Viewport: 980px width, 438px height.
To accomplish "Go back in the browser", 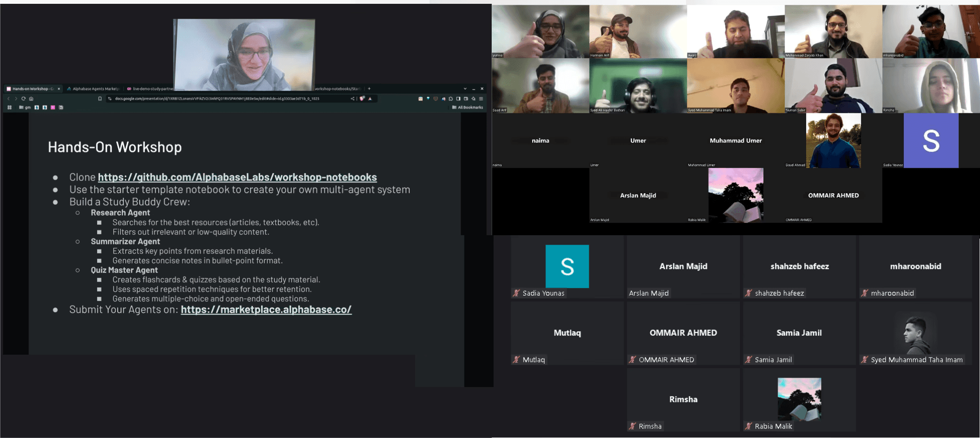I will click(x=9, y=99).
